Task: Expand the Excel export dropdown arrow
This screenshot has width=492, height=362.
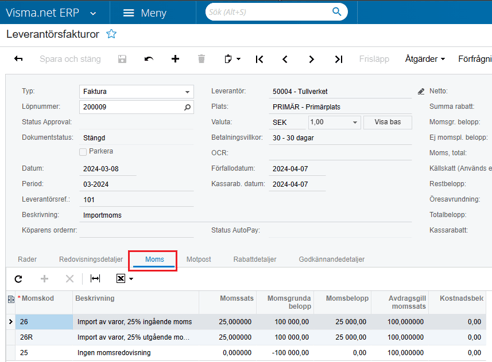Action: coord(131,279)
